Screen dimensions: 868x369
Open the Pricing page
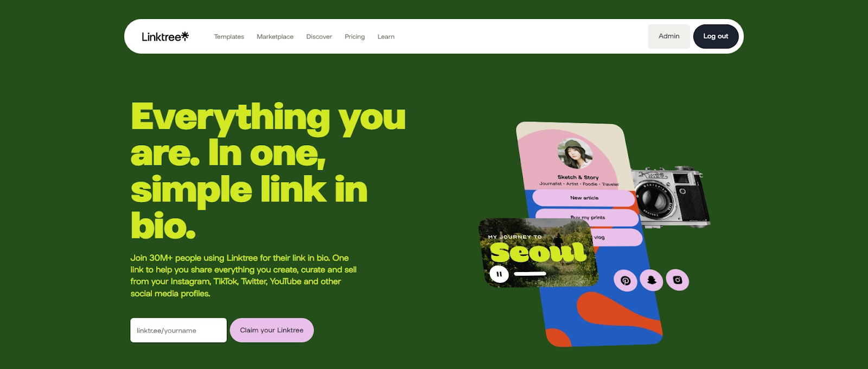[355, 37]
